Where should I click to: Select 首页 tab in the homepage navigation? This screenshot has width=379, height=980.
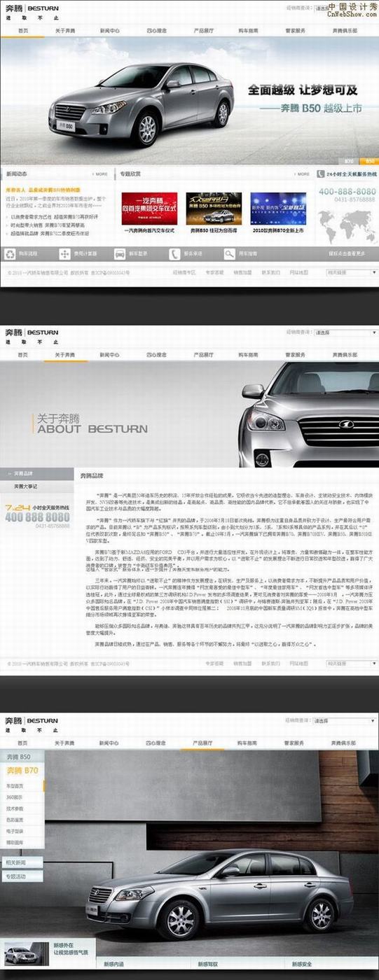pos(23,31)
